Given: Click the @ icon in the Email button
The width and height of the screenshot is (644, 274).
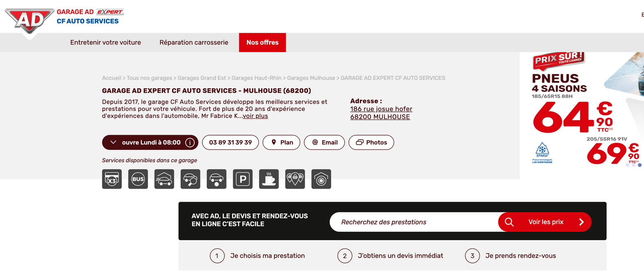Looking at the screenshot, I should tap(315, 142).
